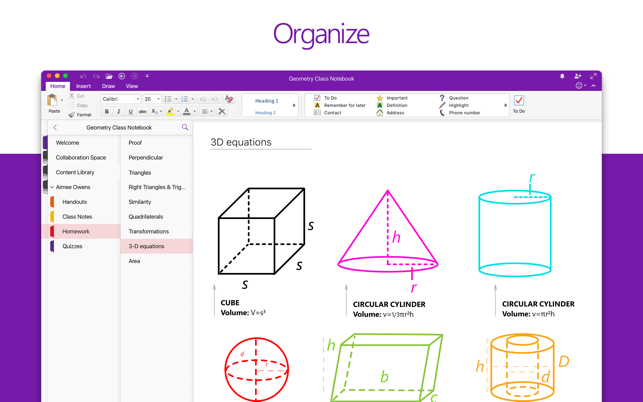The image size is (643, 402).
Task: Click the clear formatting eraser icon
Action: click(x=229, y=99)
